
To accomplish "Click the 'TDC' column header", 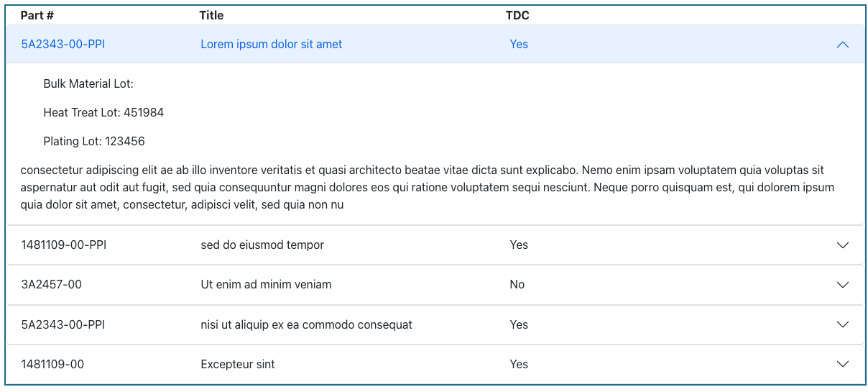I will point(517,15).
